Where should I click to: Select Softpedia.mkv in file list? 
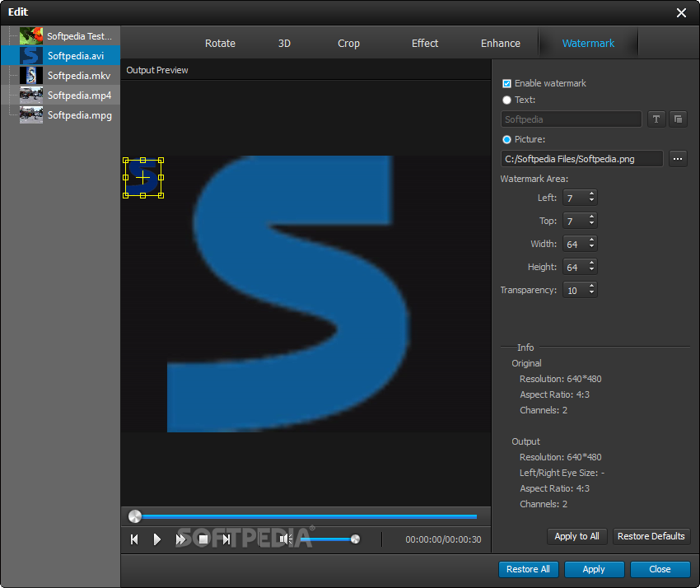61,75
